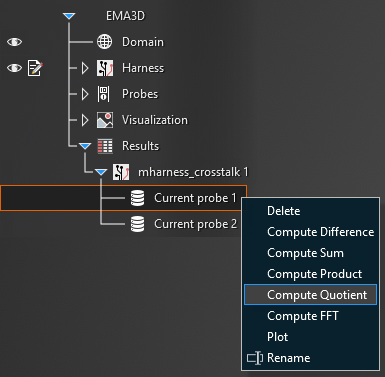Collapse the Results node
This screenshot has height=377, width=385.
(85, 146)
